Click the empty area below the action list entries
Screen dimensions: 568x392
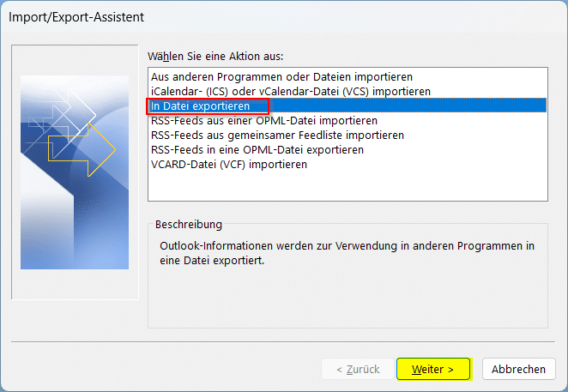[347, 185]
